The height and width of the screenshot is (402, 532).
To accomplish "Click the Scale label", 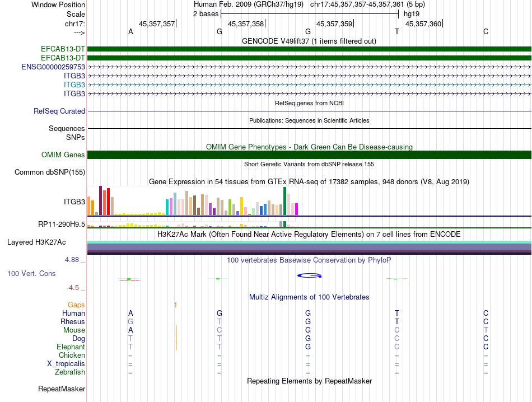I will 76,14.
